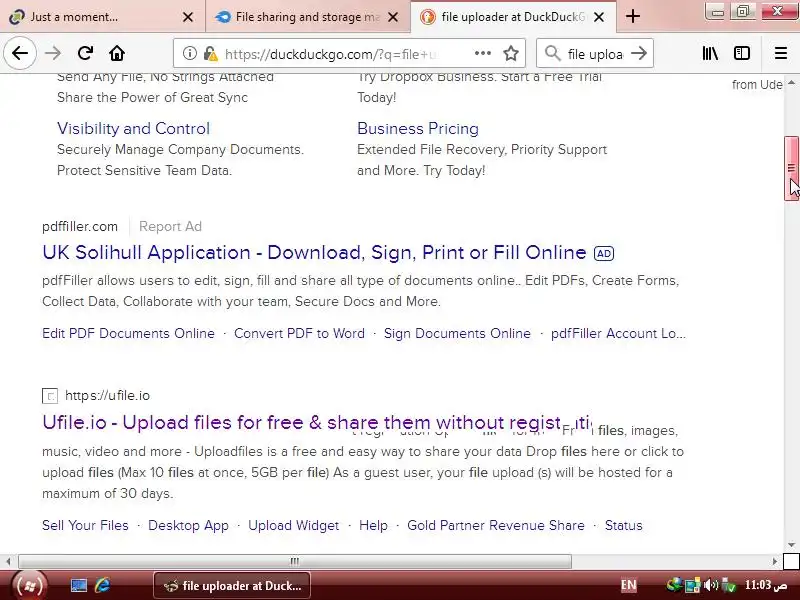Click the horizontal scrollbar thumb
800x600 pixels.
pos(294,561)
